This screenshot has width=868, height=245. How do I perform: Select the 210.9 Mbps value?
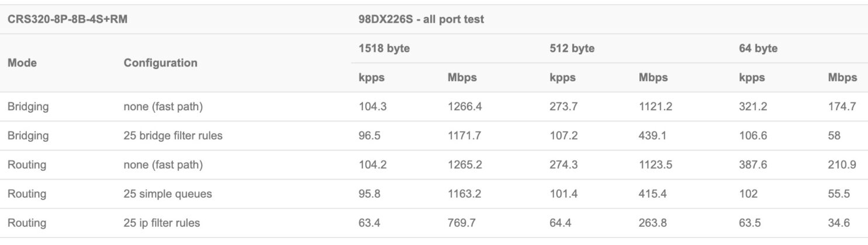tap(842, 165)
